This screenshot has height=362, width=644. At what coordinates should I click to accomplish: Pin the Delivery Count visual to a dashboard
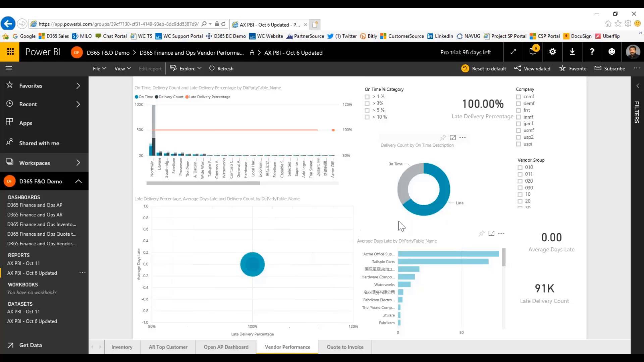tap(443, 137)
